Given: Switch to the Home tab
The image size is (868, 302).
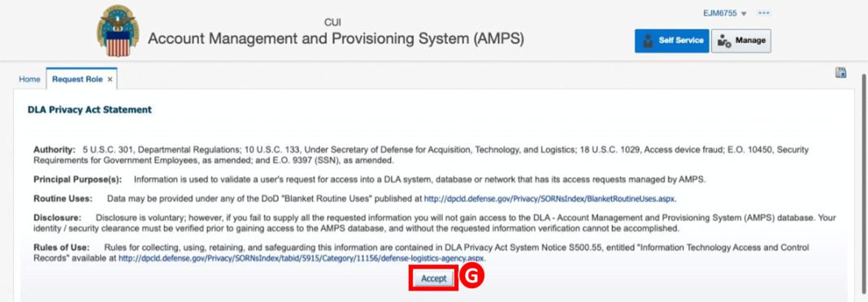Looking at the screenshot, I should tap(29, 79).
